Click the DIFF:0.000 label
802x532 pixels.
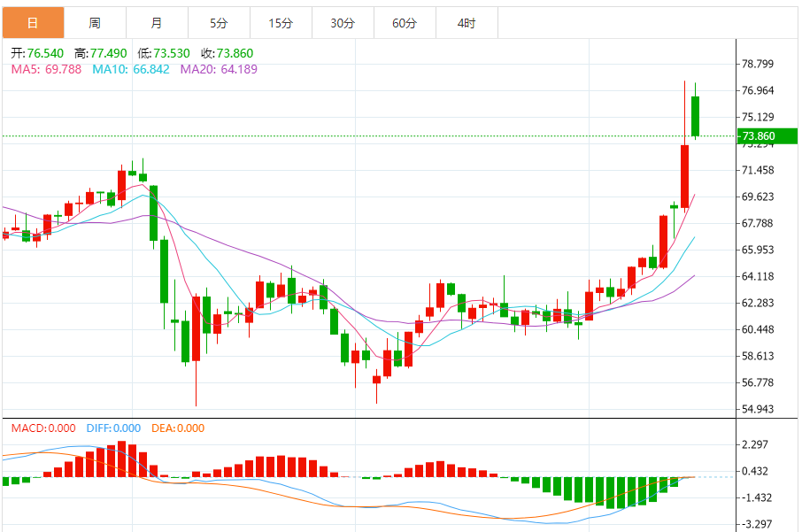click(x=113, y=428)
